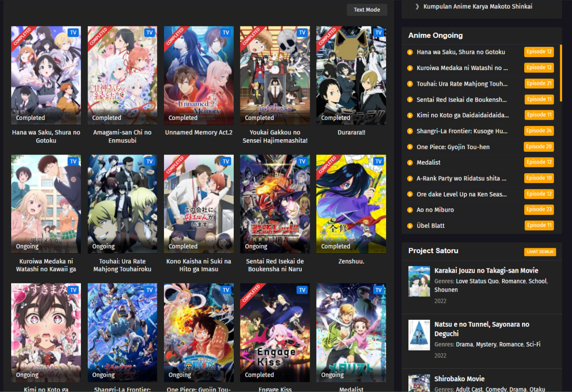Viewport: 572px width, 392px height.
Task: Open the Youkai Gakkou no Sensei Hajimemashita poster
Action: (275, 75)
